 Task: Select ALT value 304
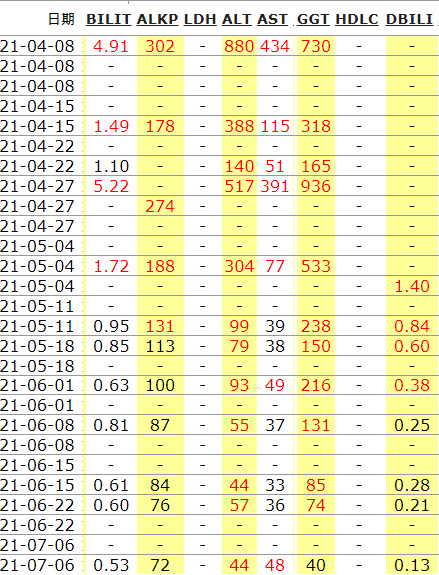pos(239,266)
